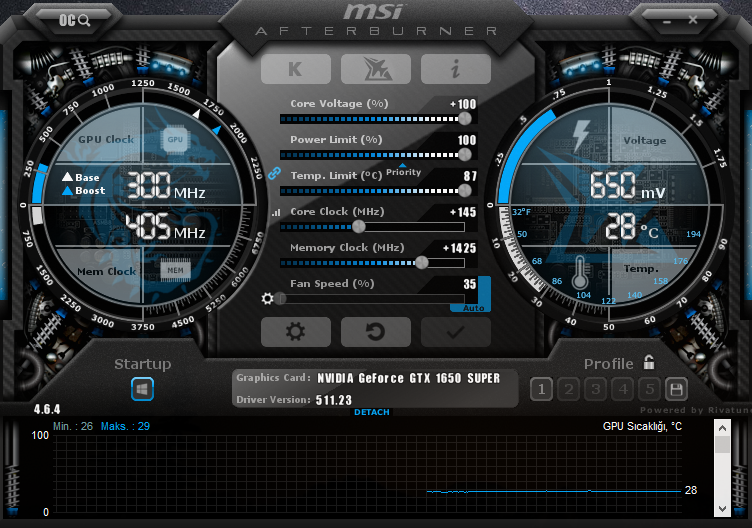Screen dimensions: 752x528
Task: Open settings gear button
Action: tap(296, 332)
